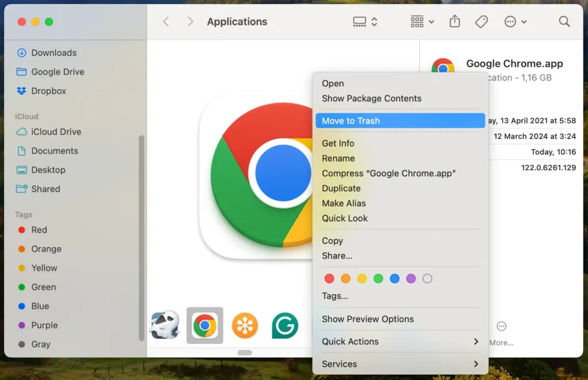Click the sidebar vertical scrollbar
This screenshot has width=588, height=380.
click(x=141, y=237)
